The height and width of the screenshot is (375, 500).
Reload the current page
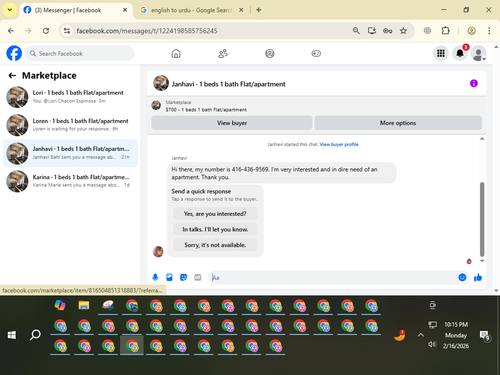click(x=46, y=31)
